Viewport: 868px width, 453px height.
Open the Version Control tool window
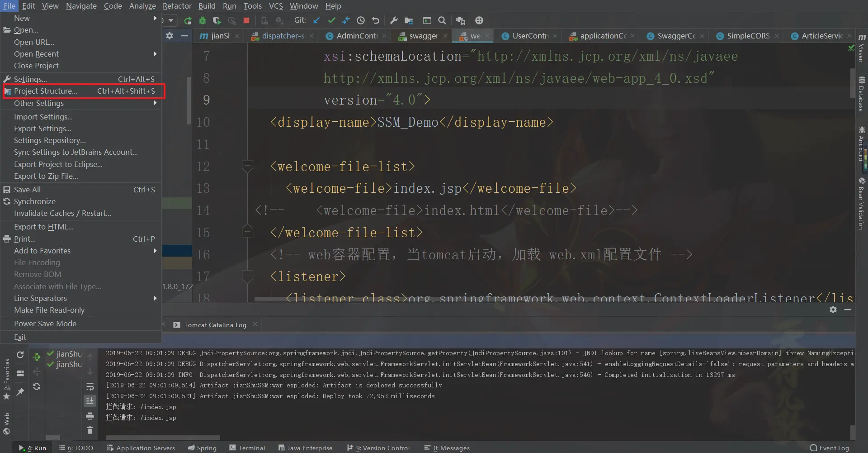[x=378, y=448]
